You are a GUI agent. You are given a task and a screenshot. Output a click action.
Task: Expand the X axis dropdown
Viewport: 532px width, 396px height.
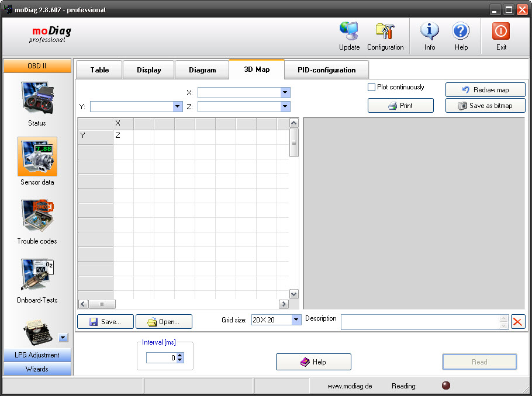[285, 92]
